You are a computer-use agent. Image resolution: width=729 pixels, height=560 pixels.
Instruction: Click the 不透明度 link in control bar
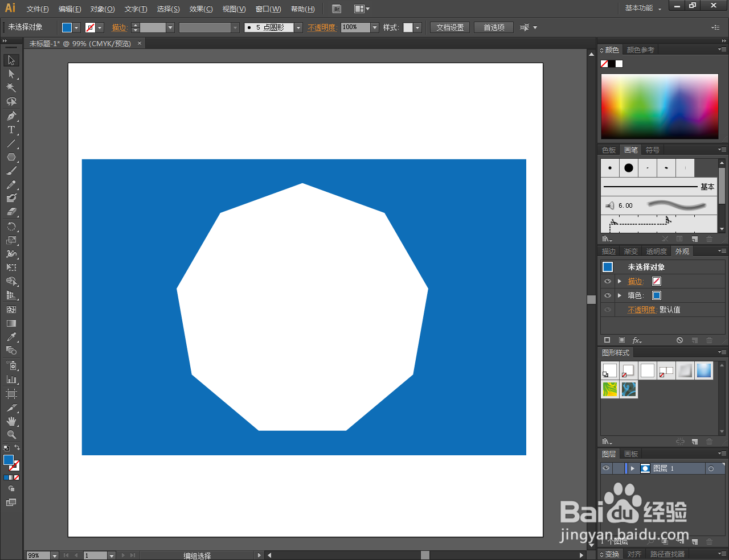(322, 27)
